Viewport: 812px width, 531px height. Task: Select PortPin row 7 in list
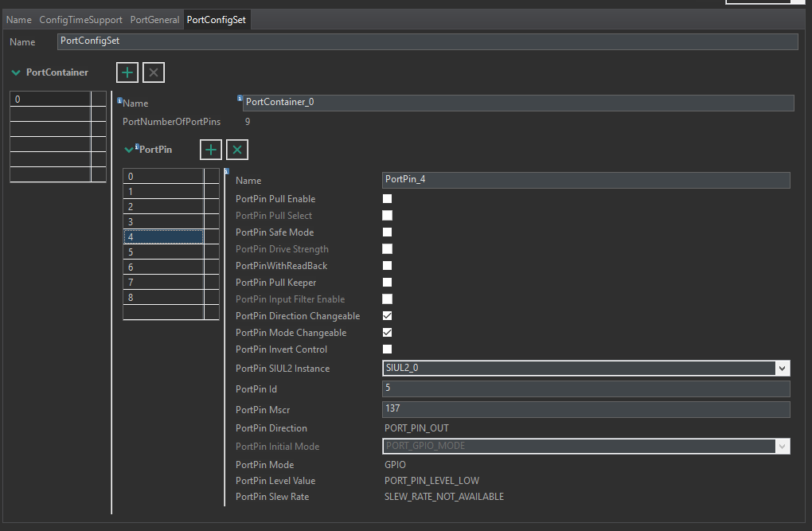click(x=163, y=282)
